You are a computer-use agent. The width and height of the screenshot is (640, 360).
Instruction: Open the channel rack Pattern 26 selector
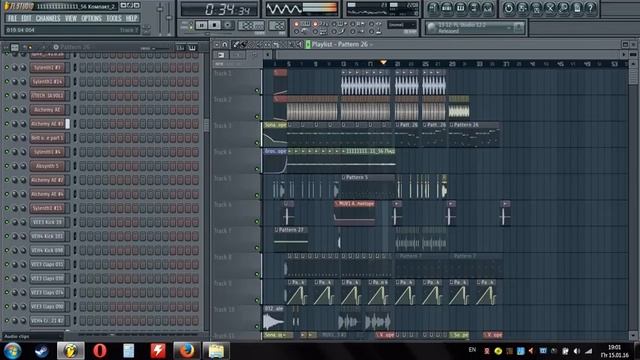tap(72, 47)
